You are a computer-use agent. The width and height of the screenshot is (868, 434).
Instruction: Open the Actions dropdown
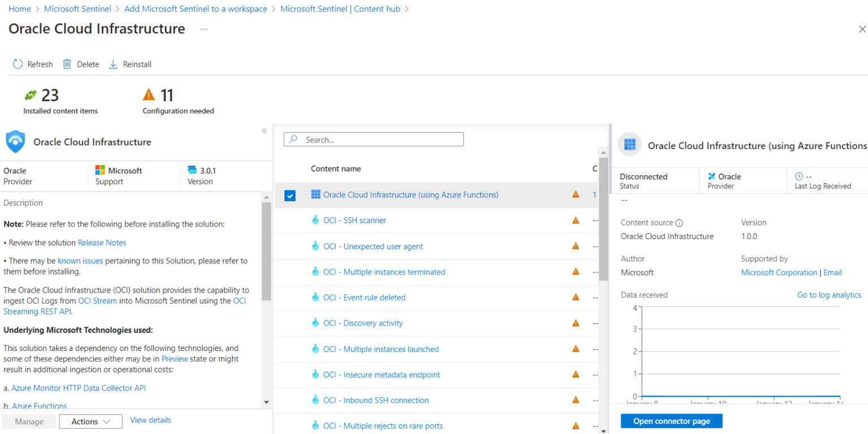[90, 422]
